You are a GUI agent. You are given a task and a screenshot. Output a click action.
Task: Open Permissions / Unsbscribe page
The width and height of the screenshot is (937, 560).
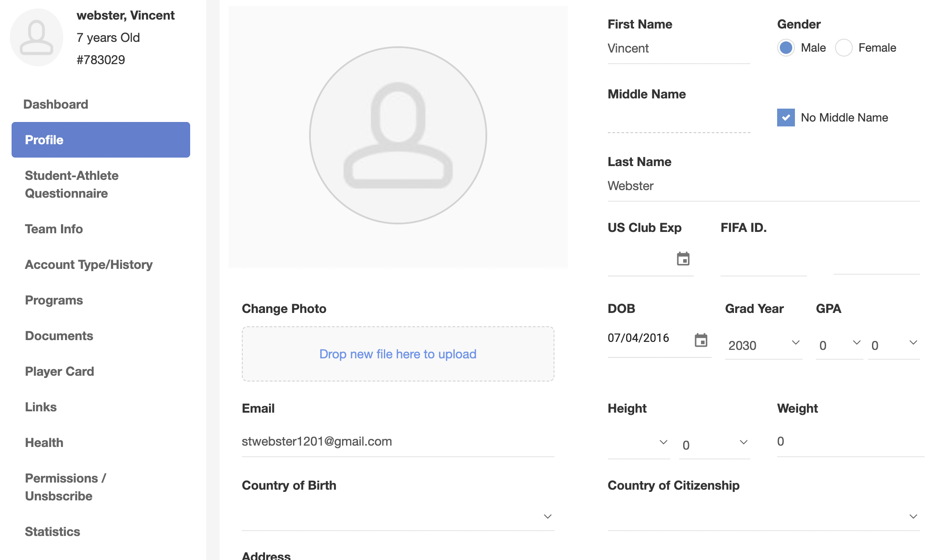(65, 487)
